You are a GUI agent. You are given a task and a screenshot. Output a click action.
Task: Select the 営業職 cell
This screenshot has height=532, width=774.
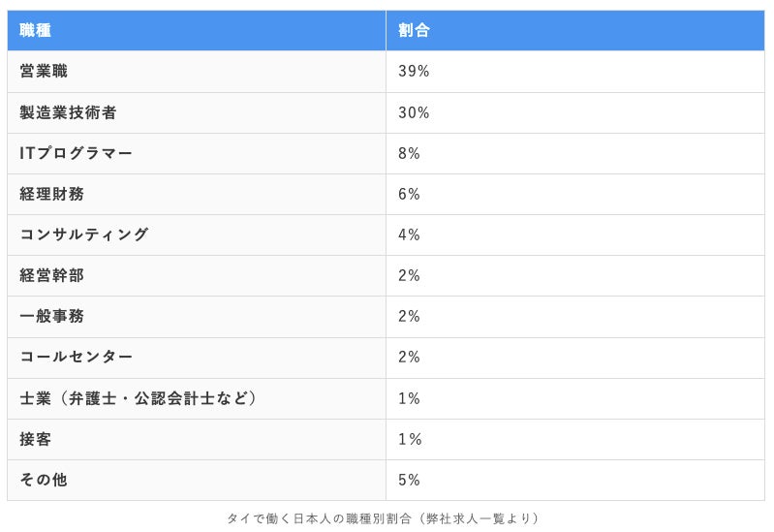click(45, 72)
